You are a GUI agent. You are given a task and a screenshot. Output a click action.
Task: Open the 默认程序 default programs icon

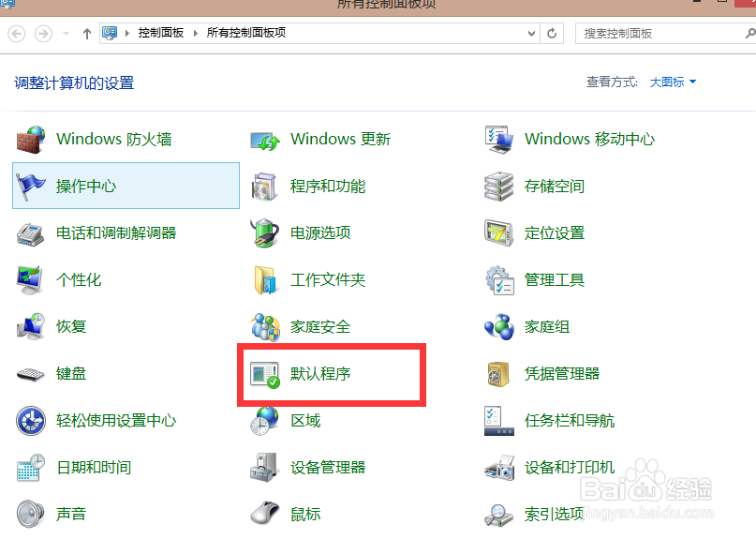265,374
